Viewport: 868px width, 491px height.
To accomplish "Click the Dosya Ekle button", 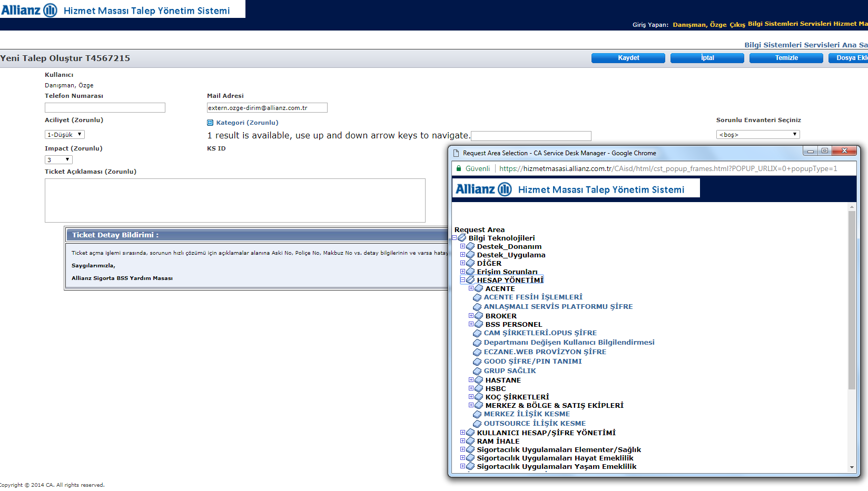I will click(849, 58).
